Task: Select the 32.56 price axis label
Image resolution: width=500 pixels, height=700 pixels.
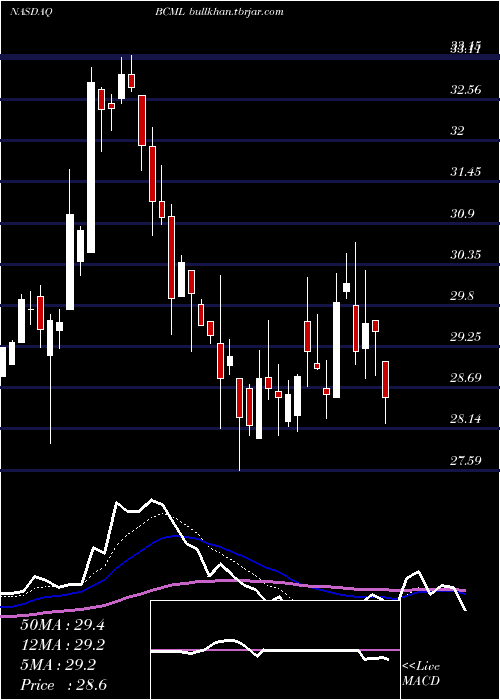Action: 466,90
